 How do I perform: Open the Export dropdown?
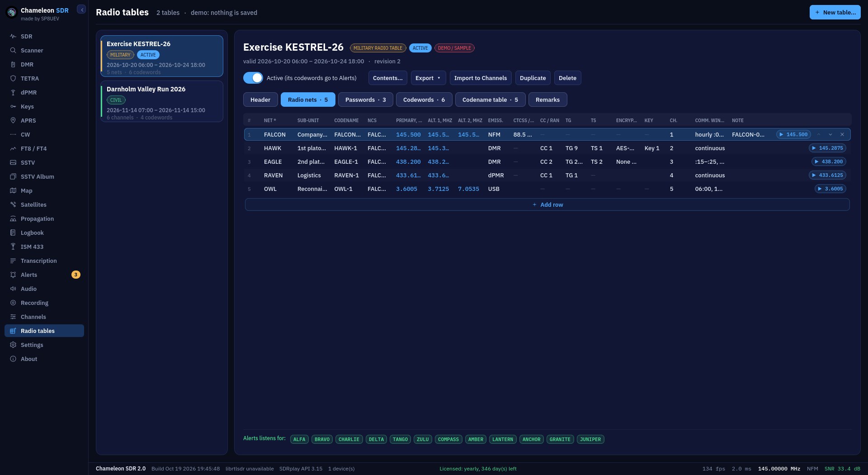coord(428,78)
